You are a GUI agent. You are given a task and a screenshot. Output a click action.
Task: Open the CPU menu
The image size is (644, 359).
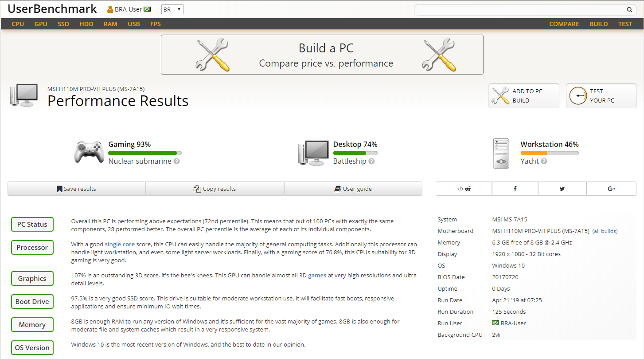coord(18,24)
